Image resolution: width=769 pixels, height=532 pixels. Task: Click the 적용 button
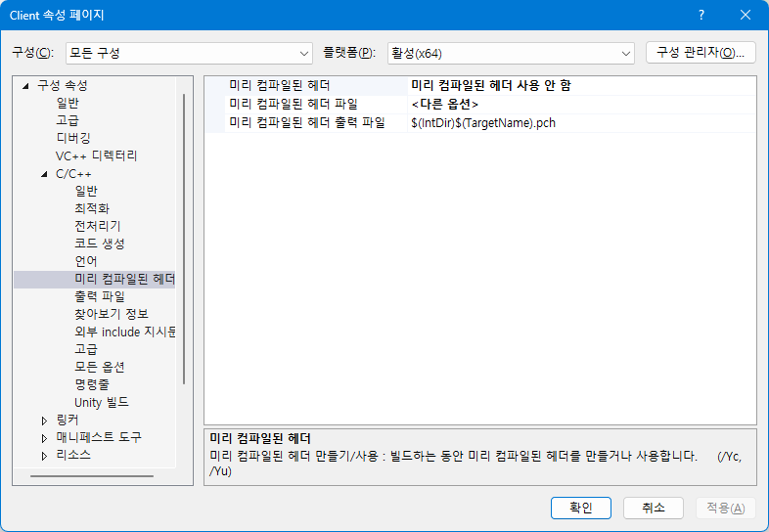[x=726, y=508]
